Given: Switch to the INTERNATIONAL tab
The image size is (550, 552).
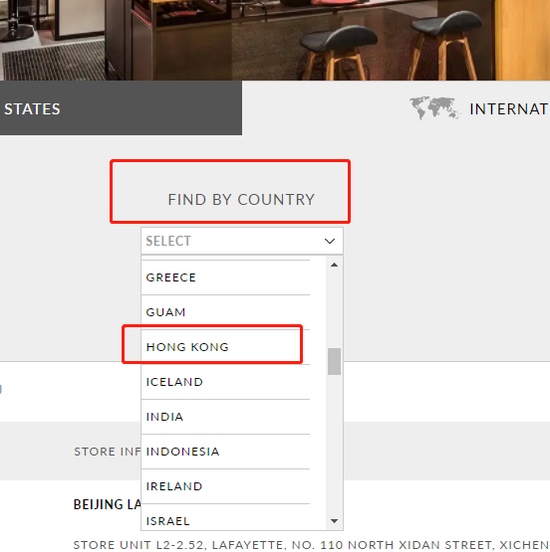Looking at the screenshot, I should (x=479, y=108).
